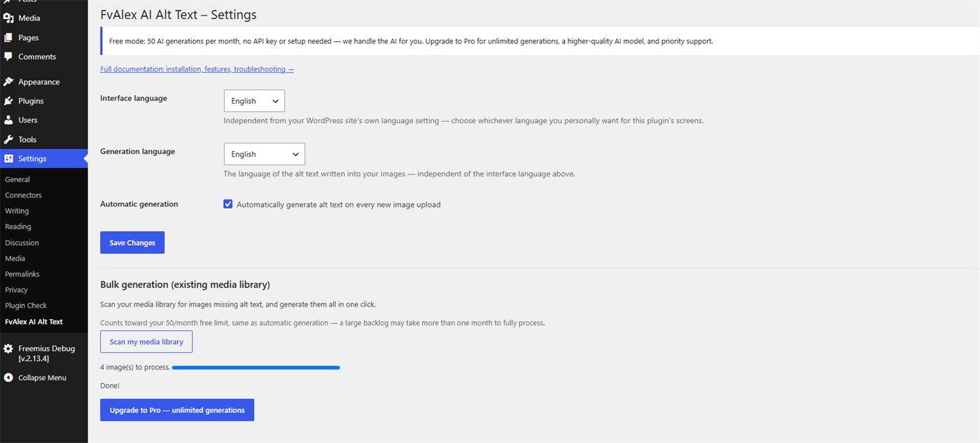Click the 'Counts toward your 50/month' note
This screenshot has height=443, width=980.
[322, 323]
